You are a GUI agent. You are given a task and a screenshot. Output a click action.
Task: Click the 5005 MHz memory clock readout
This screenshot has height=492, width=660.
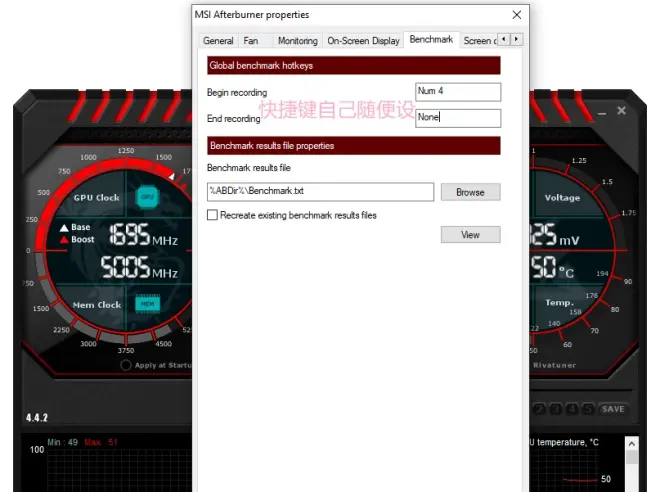pos(139,267)
